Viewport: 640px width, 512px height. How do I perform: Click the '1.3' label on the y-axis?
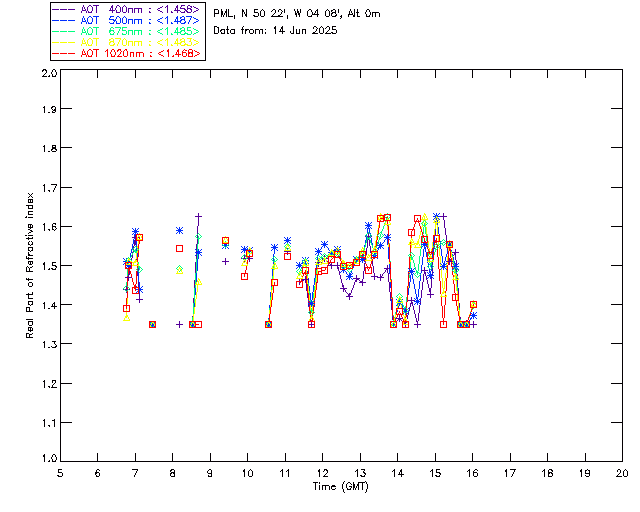[49, 344]
